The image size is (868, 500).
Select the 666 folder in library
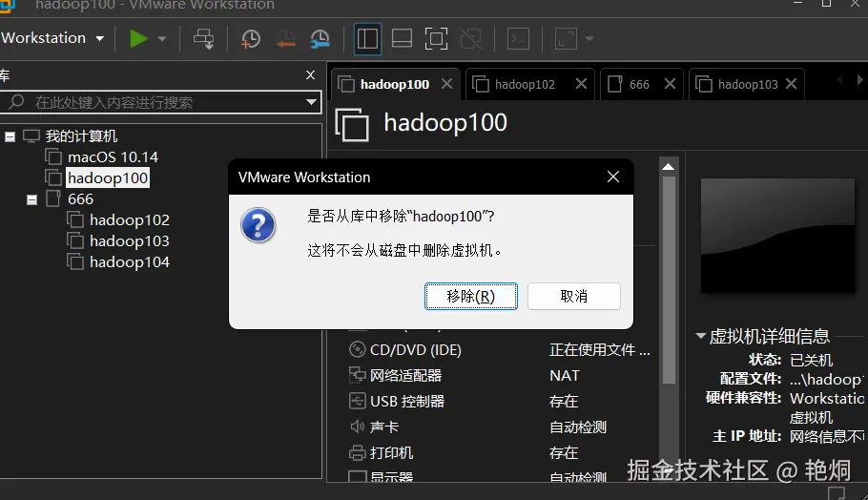click(x=80, y=199)
